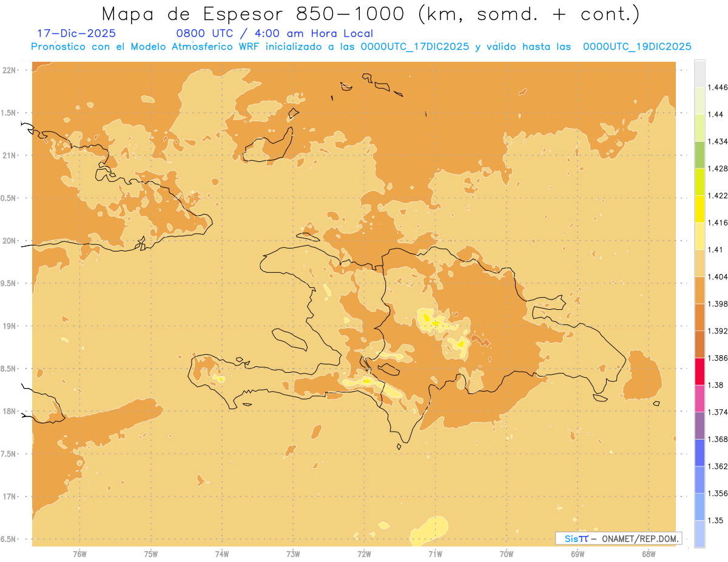Click the legend value 1.392
728x562 pixels.
click(x=718, y=331)
